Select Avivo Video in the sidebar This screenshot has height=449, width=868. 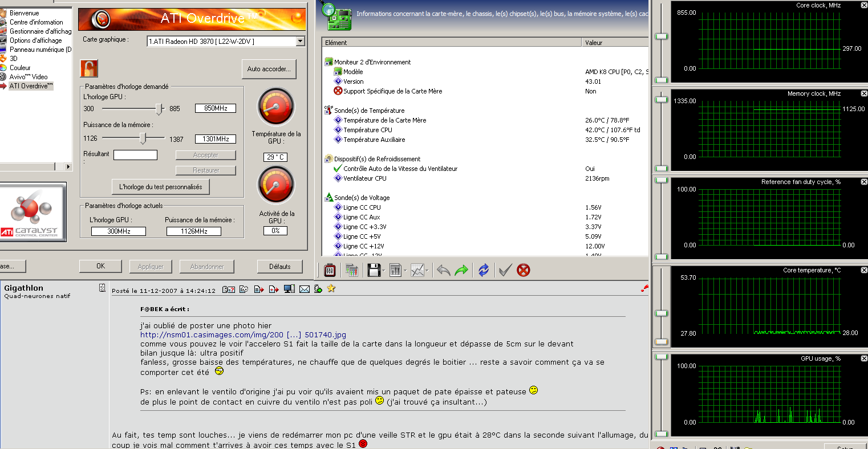click(x=28, y=77)
